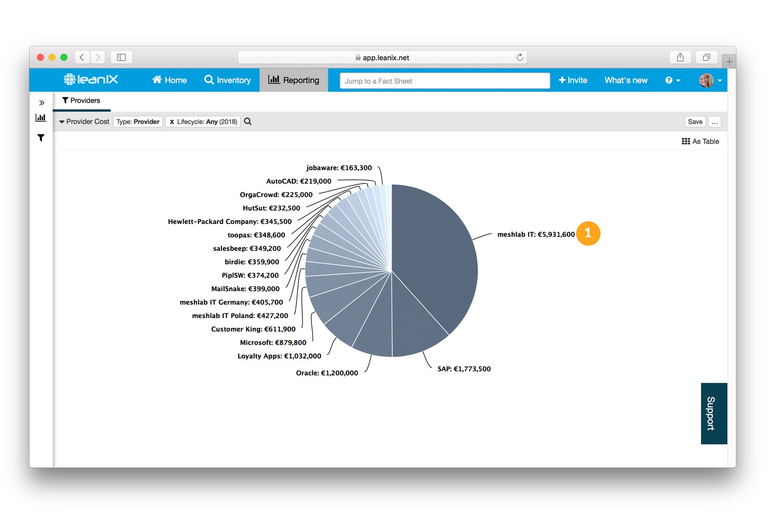Open the user avatar menu

coord(710,81)
